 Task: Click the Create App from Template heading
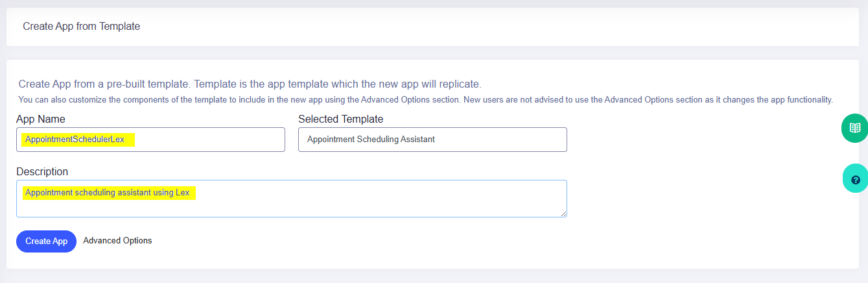[x=82, y=27]
